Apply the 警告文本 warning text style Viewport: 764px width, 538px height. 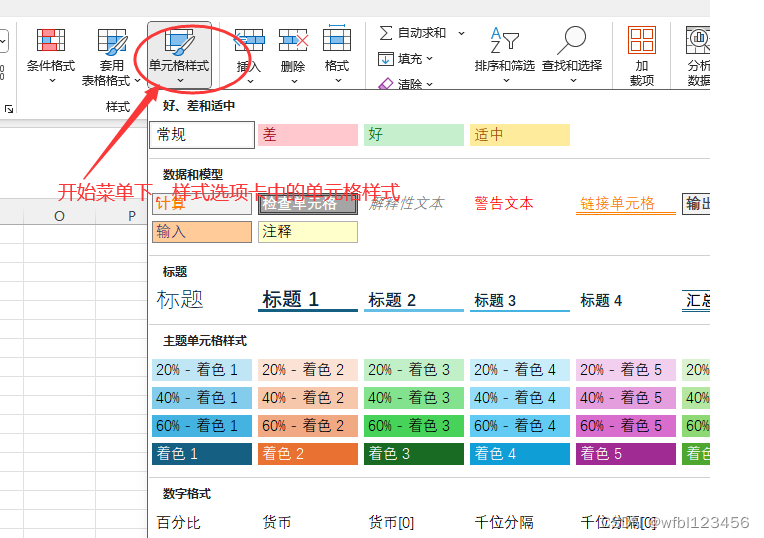pos(504,204)
